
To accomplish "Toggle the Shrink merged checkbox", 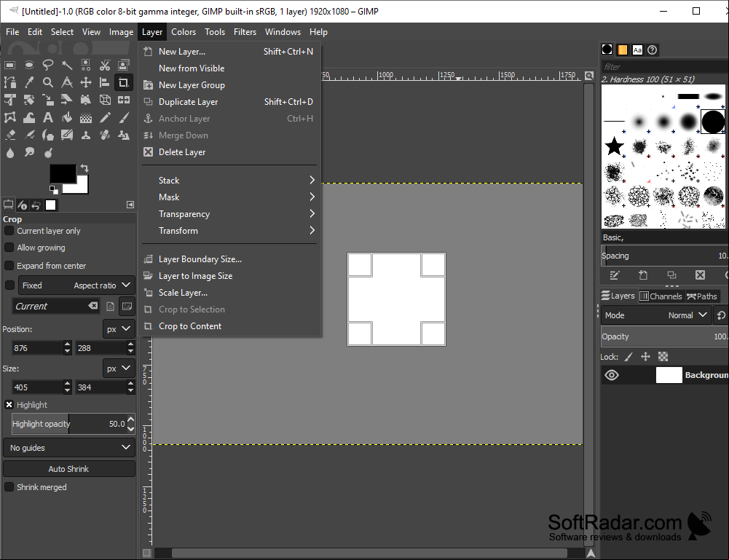I will [9, 487].
